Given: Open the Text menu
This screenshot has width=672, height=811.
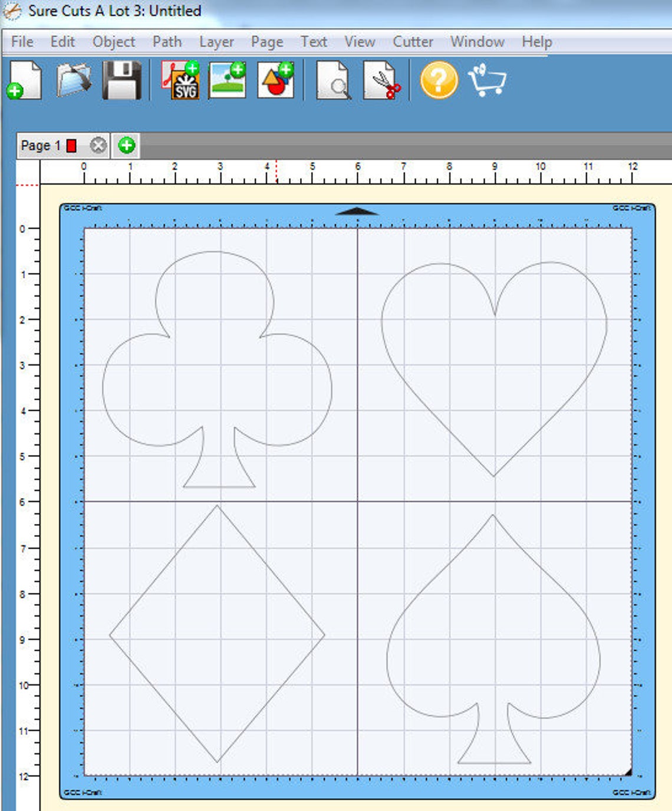Looking at the screenshot, I should 314,42.
